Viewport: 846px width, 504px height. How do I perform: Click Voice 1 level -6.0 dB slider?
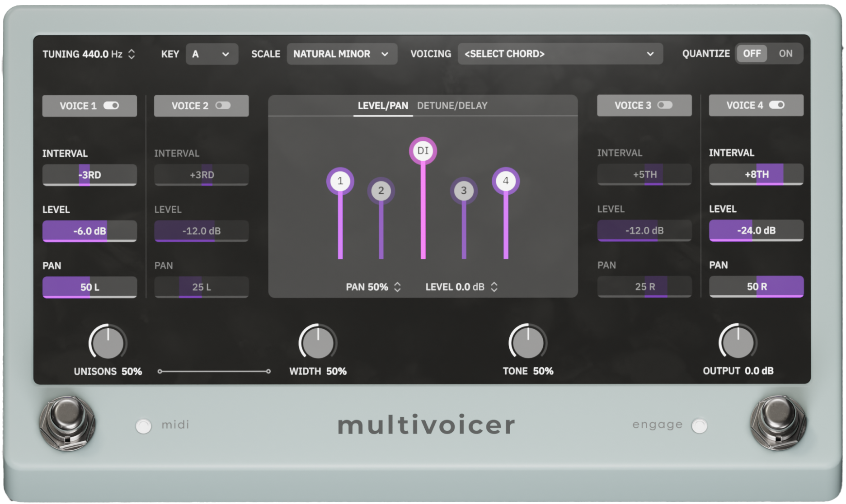pos(89,231)
